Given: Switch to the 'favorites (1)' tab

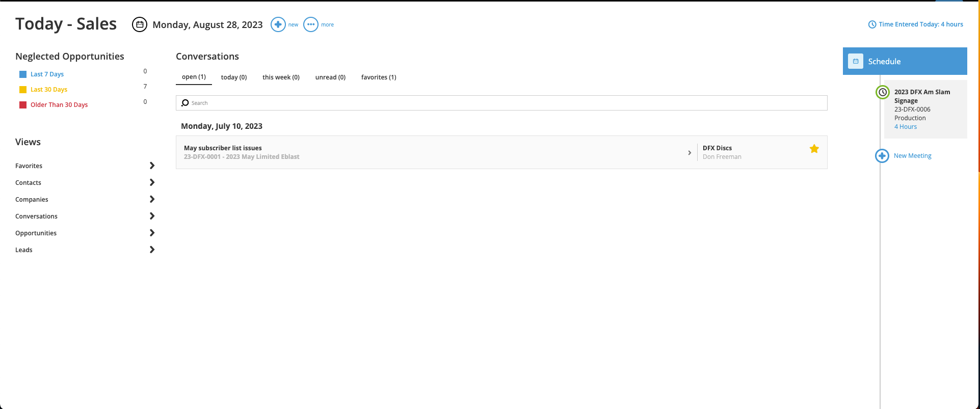Looking at the screenshot, I should pyautogui.click(x=379, y=77).
